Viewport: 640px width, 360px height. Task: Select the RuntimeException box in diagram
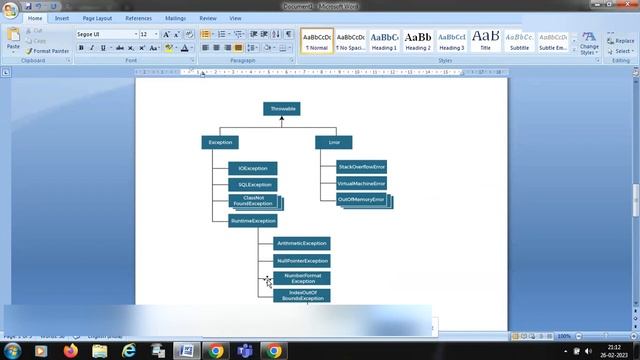coord(253,221)
